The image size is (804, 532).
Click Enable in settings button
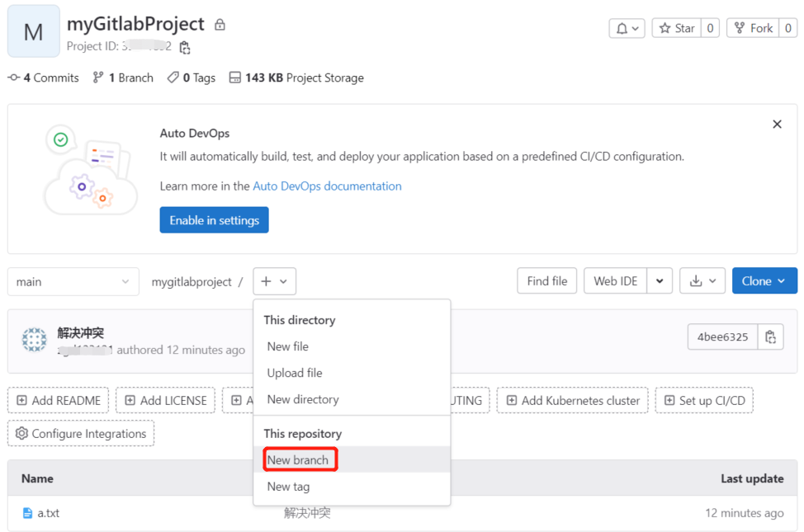coord(215,220)
